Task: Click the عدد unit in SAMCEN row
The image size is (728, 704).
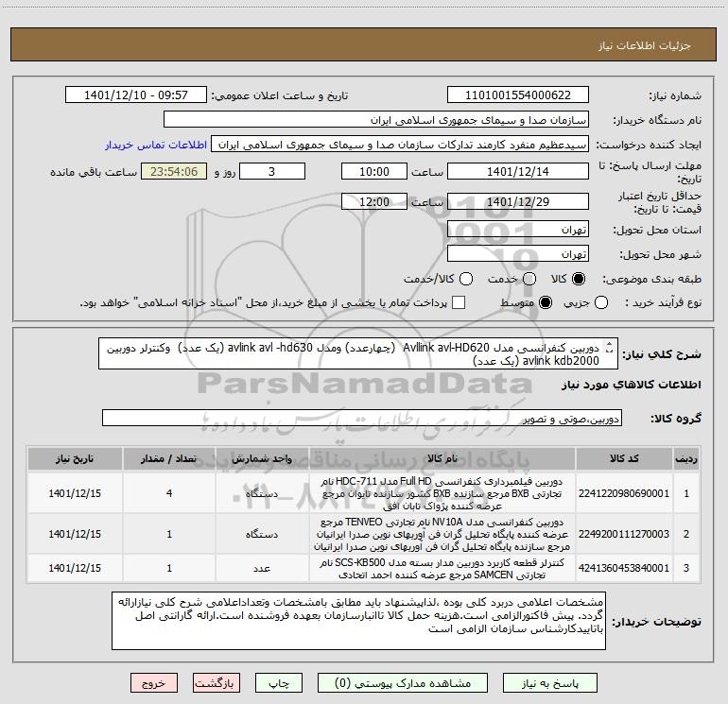Action: pyautogui.click(x=262, y=568)
